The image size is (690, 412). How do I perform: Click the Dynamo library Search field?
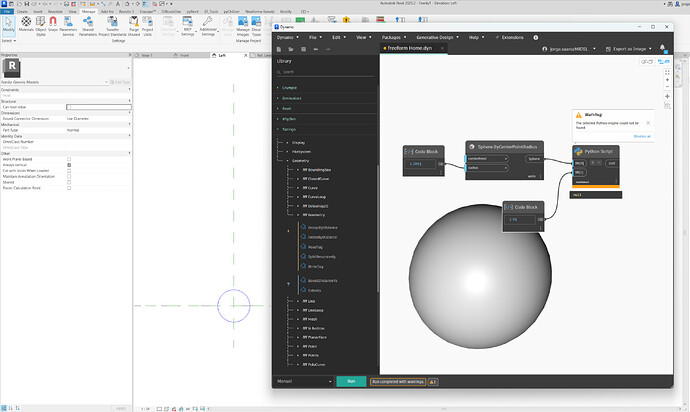coord(325,72)
